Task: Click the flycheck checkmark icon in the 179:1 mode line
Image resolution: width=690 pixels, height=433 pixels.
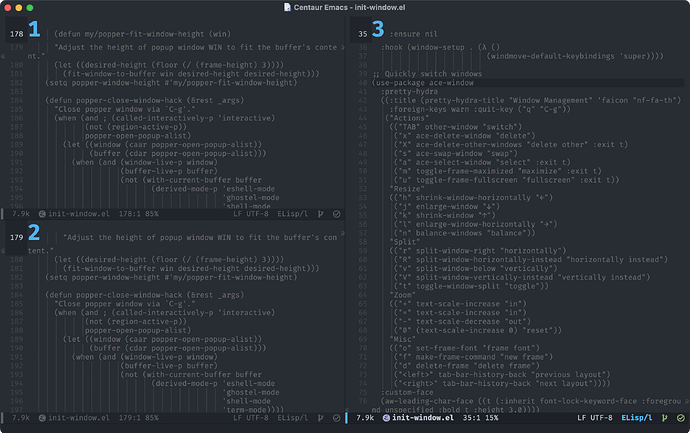Action: [x=337, y=418]
